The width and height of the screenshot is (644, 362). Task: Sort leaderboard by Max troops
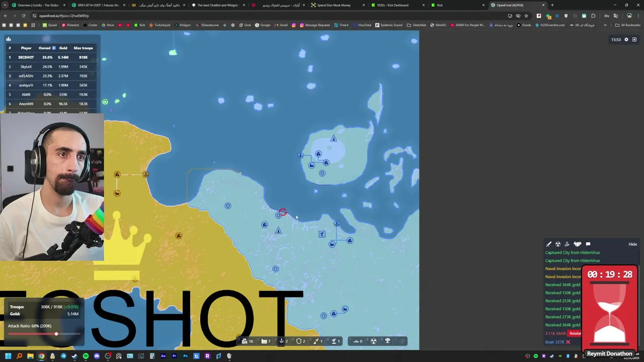pyautogui.click(x=83, y=48)
